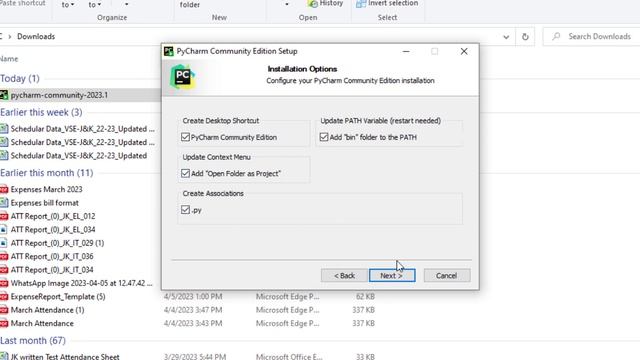Close the PyCharm setup dialog

coord(464,51)
